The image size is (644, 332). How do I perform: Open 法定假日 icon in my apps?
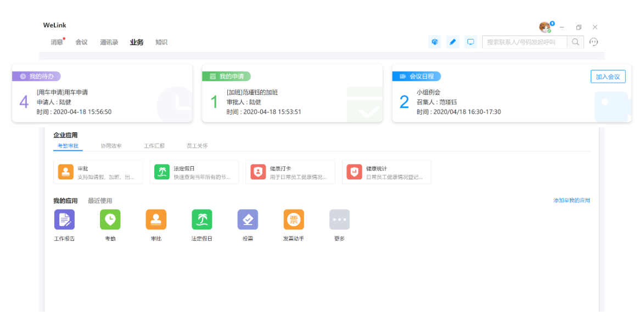201,220
